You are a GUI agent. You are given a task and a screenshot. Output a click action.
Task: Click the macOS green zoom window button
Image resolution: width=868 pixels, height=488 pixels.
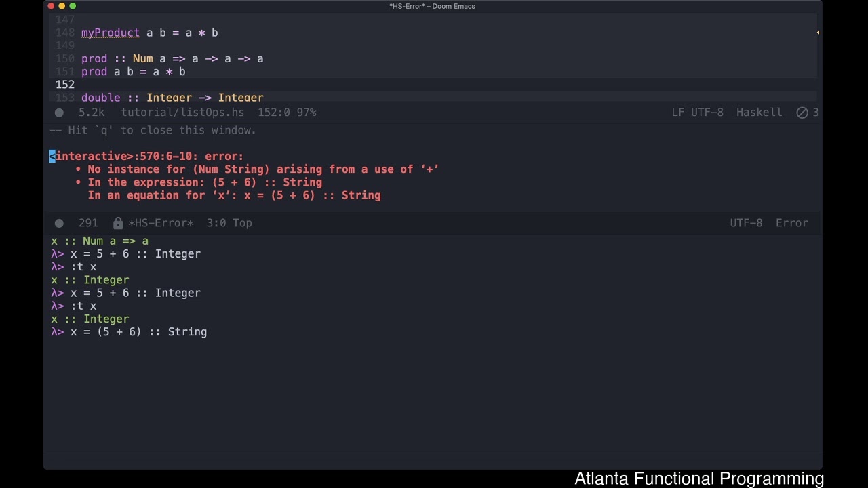73,6
